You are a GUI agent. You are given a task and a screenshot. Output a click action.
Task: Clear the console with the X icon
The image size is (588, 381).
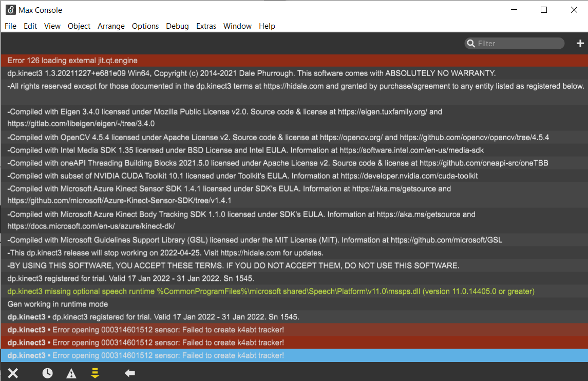pos(13,373)
